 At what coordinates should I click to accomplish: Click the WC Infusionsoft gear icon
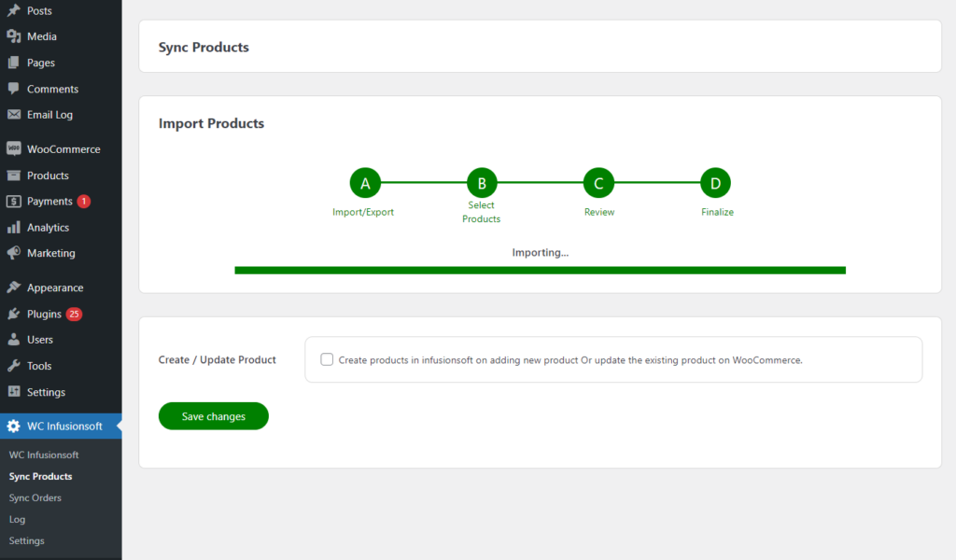click(x=13, y=426)
